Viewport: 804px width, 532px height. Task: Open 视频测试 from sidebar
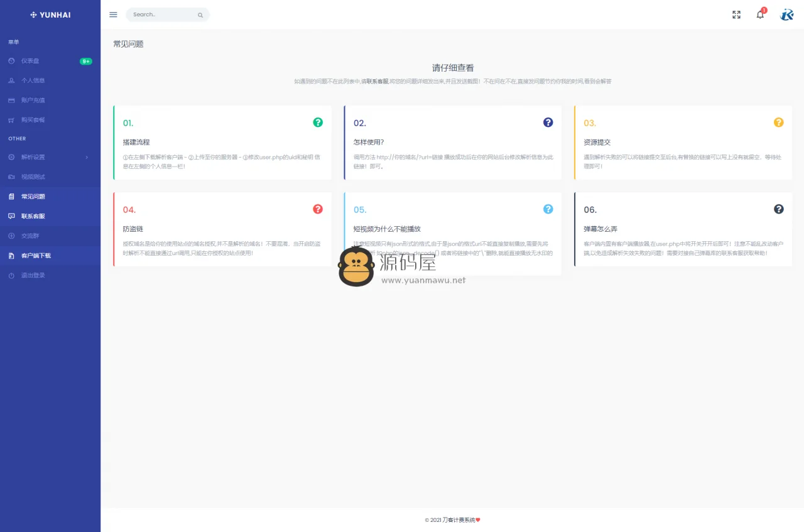pyautogui.click(x=33, y=177)
